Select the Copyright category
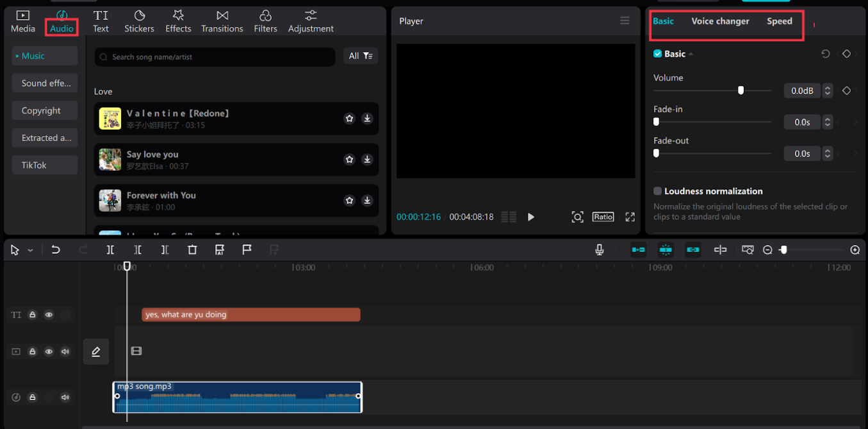868x429 pixels. click(x=45, y=110)
